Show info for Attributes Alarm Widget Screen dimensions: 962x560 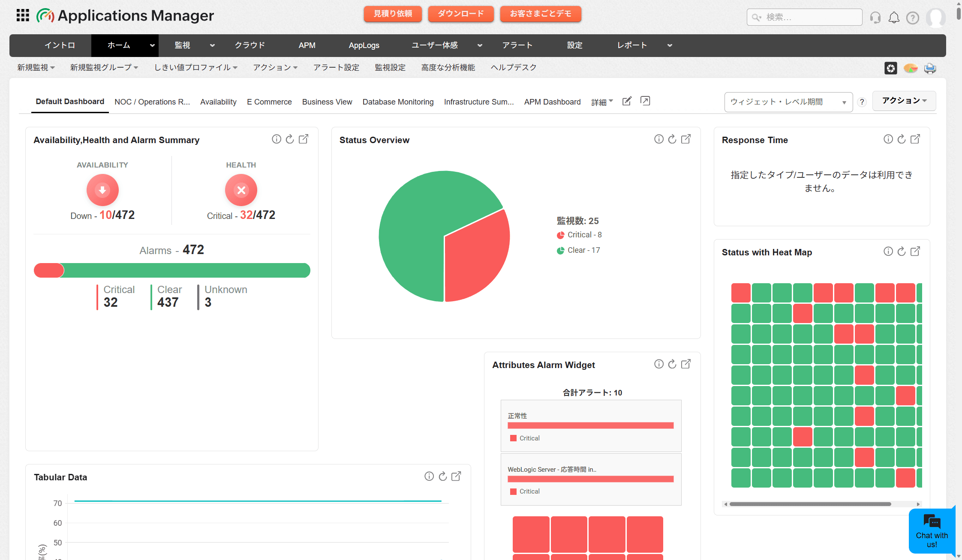click(x=659, y=364)
